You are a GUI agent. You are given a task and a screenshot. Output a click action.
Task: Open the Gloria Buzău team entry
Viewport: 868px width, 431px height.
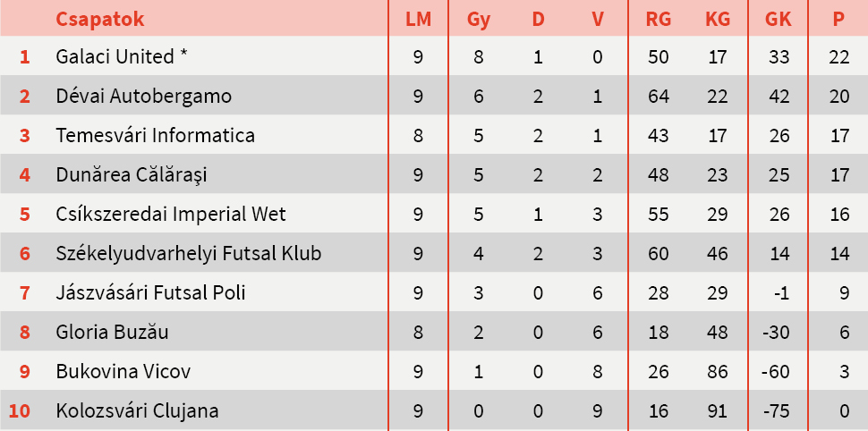[112, 333]
